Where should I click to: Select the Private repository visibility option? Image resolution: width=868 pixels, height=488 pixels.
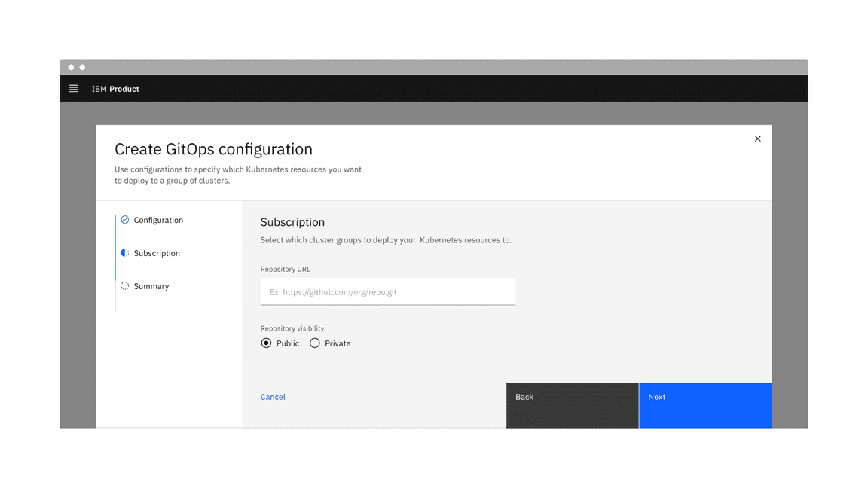pos(314,343)
